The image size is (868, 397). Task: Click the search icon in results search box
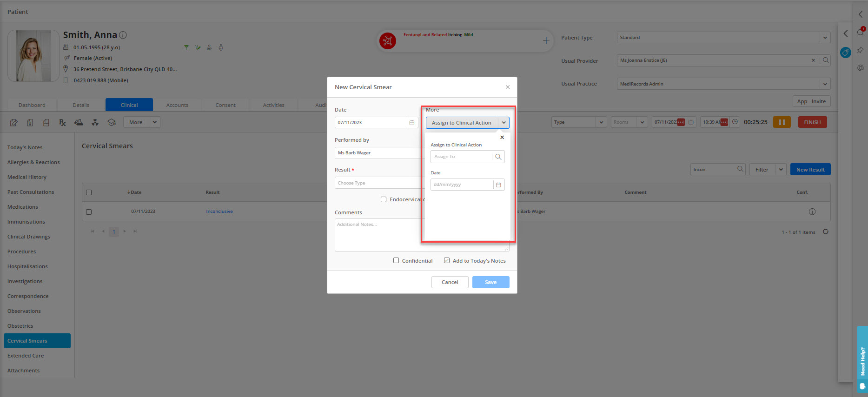click(740, 169)
